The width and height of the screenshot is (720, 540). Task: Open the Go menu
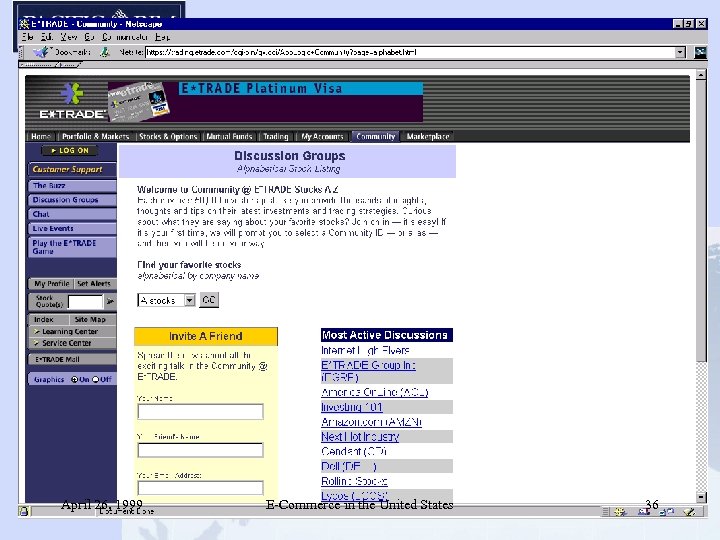pos(89,37)
